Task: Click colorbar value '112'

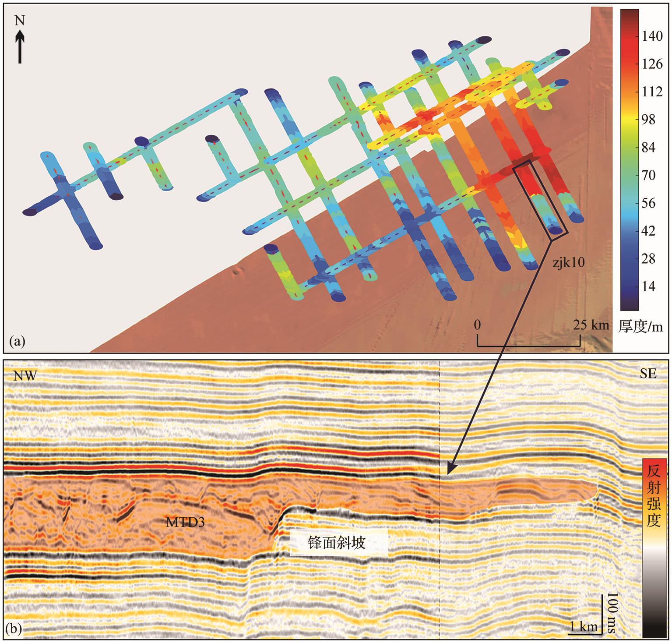Action: pos(652,93)
